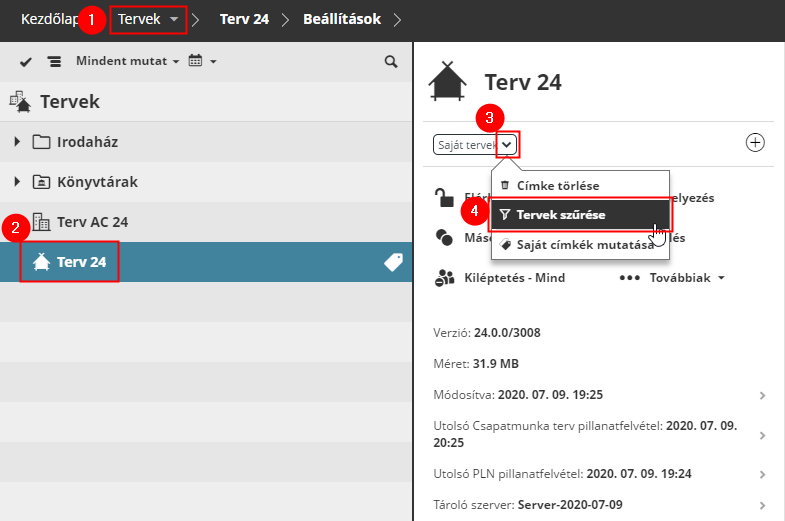Screen dimensions: 785x521
Task: Click the Verzió 24.0.0/3008 text
Action: pos(487,333)
